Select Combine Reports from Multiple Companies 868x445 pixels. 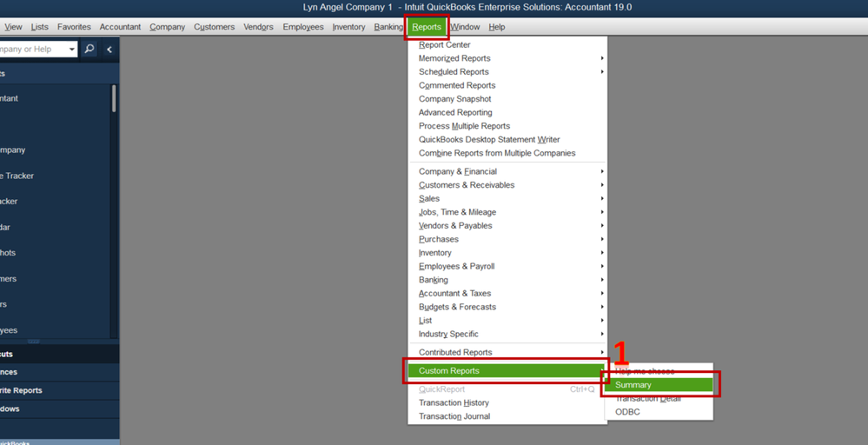507,153
